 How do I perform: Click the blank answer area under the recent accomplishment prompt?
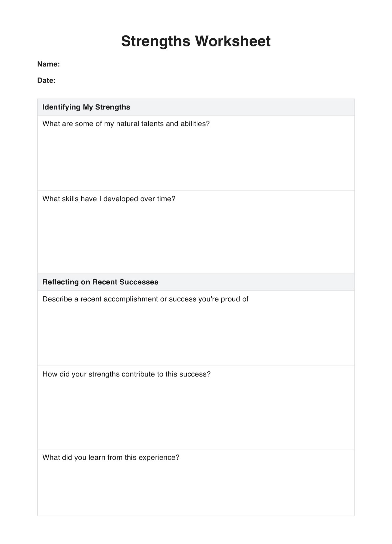click(x=196, y=334)
